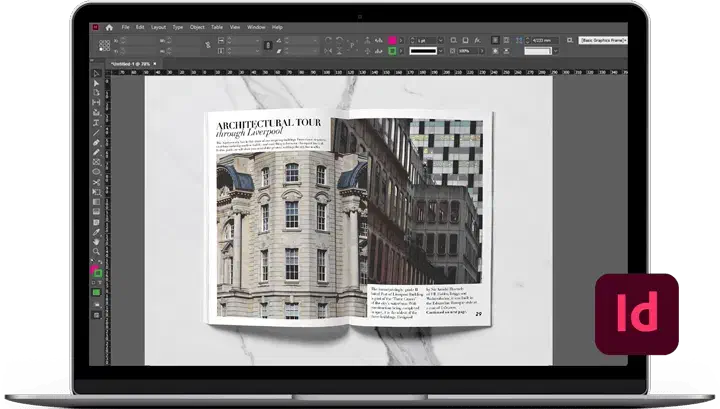Select the Type tool in the toolbox
Viewport: 720px width, 409px height.
(x=97, y=123)
